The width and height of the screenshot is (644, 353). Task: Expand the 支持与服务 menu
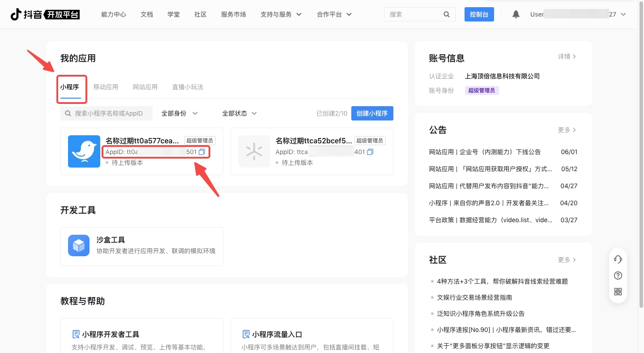pyautogui.click(x=281, y=14)
